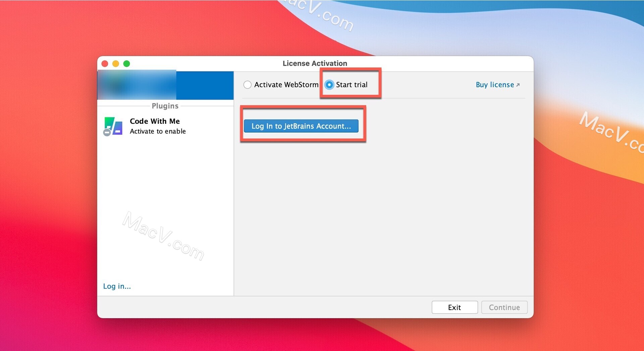Select the Activate WebStorm radio button
The image size is (644, 351).
[248, 85]
